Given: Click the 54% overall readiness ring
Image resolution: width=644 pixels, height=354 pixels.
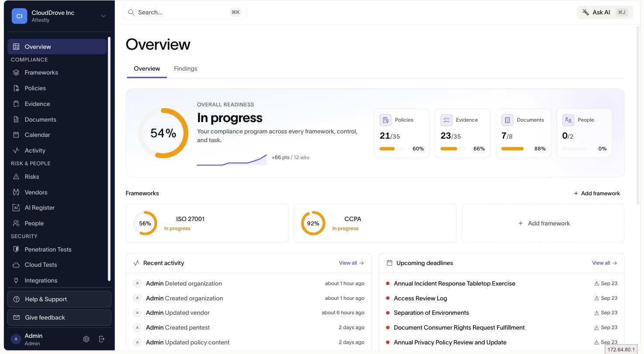Looking at the screenshot, I should pos(163,133).
